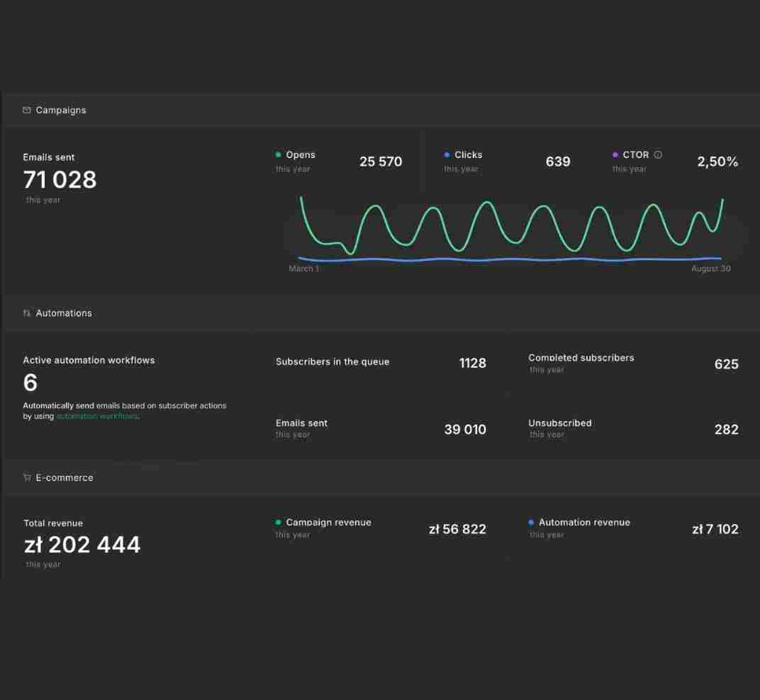Click the E-commerce shopping cart icon
This screenshot has height=700, width=760.
point(27,477)
